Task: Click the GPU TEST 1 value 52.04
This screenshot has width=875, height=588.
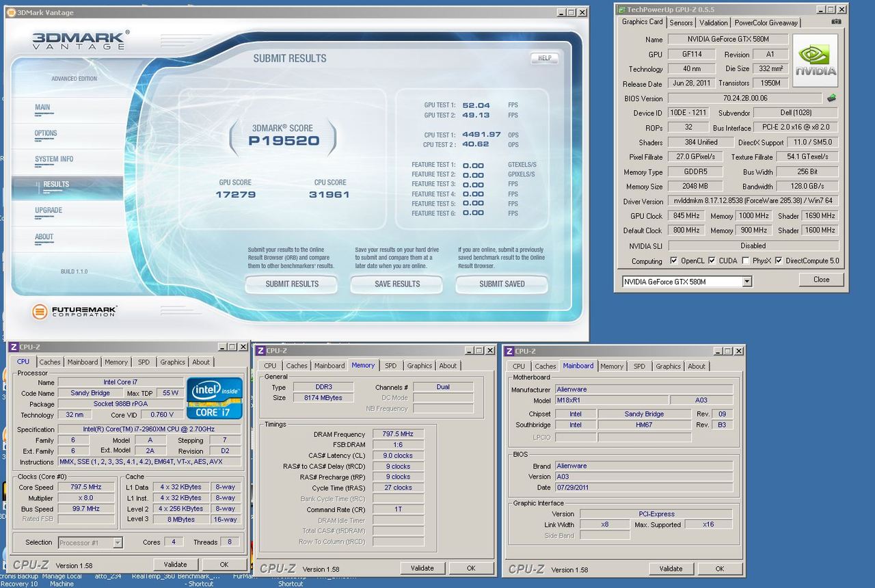Action: point(476,105)
